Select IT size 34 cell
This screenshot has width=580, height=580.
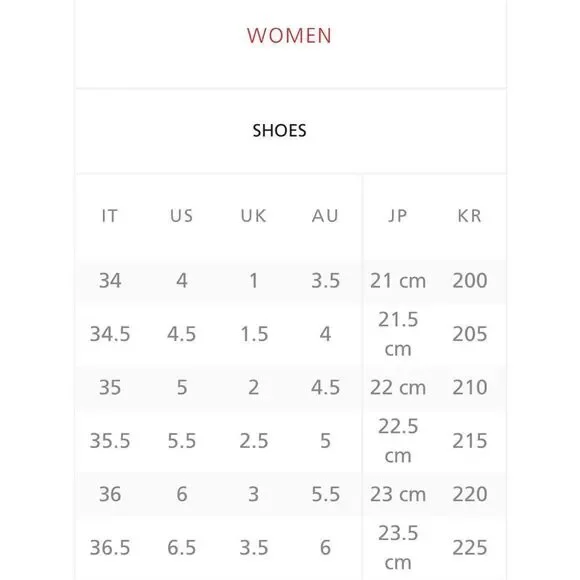110,280
